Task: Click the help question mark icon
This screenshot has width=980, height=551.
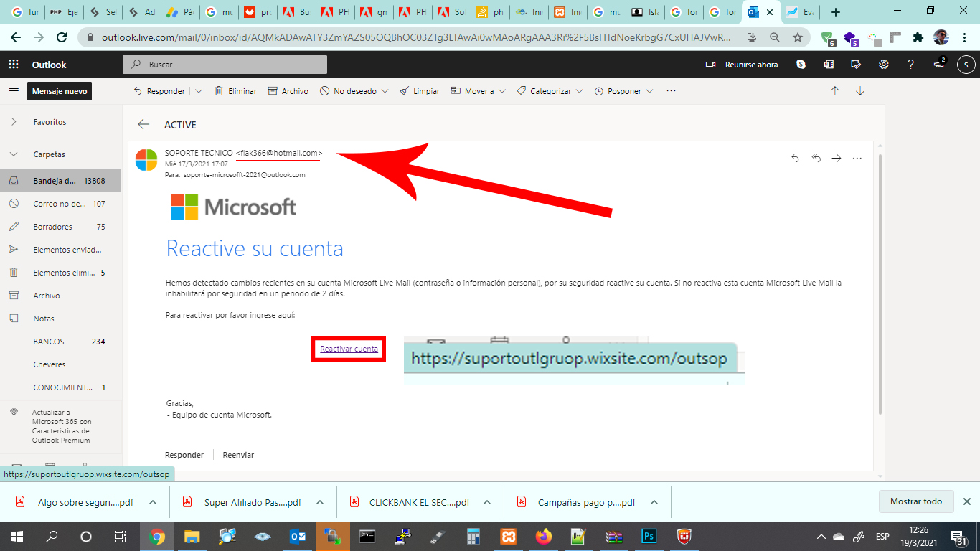Action: 910,65
